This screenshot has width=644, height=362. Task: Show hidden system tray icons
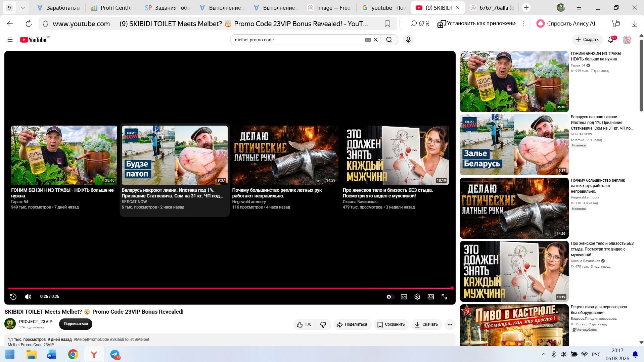click(x=544, y=354)
